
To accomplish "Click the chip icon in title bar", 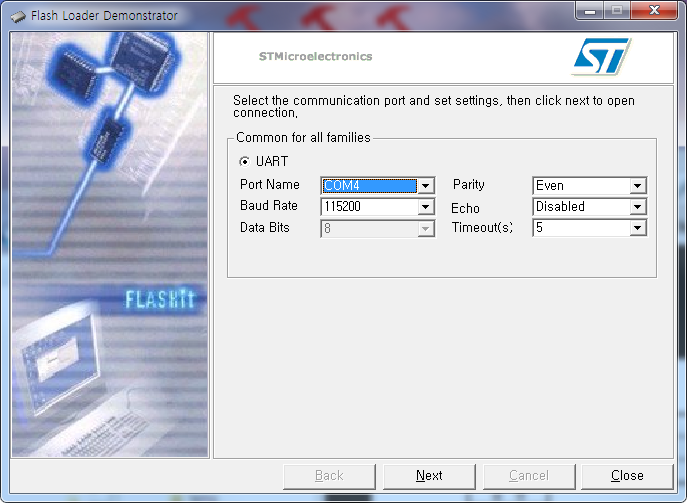I will 18,17.
